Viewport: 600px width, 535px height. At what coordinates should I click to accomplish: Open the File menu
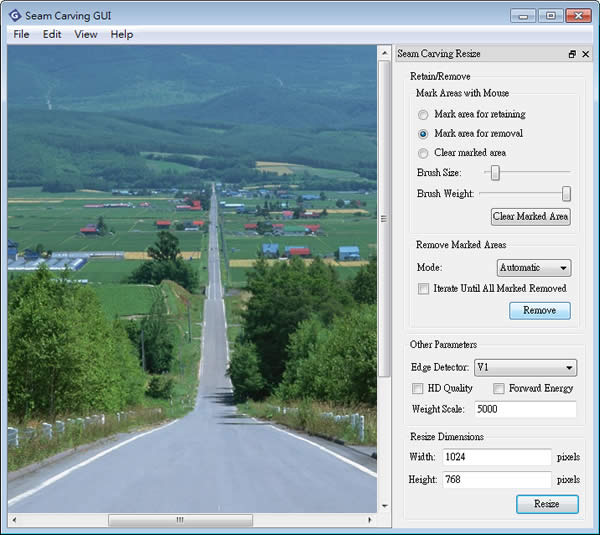point(21,34)
